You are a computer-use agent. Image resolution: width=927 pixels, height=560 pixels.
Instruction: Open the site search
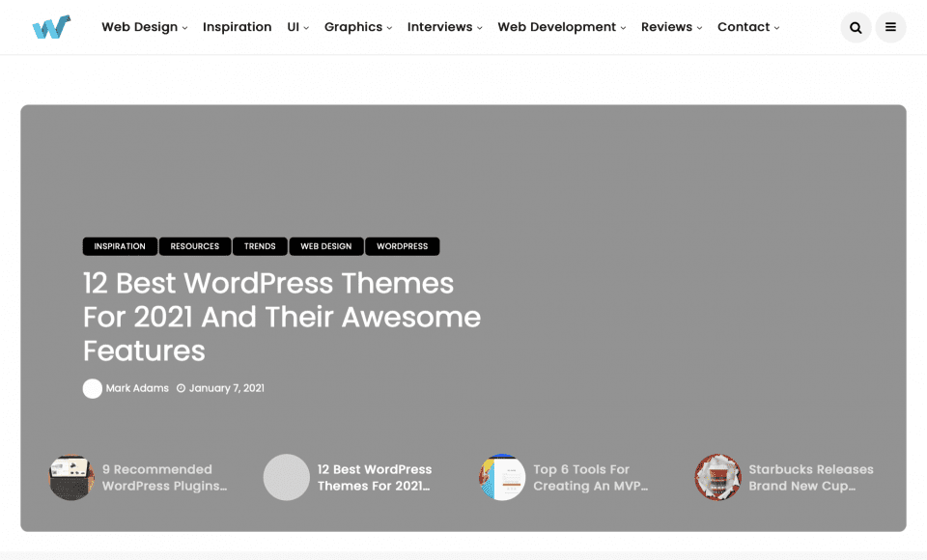tap(856, 27)
